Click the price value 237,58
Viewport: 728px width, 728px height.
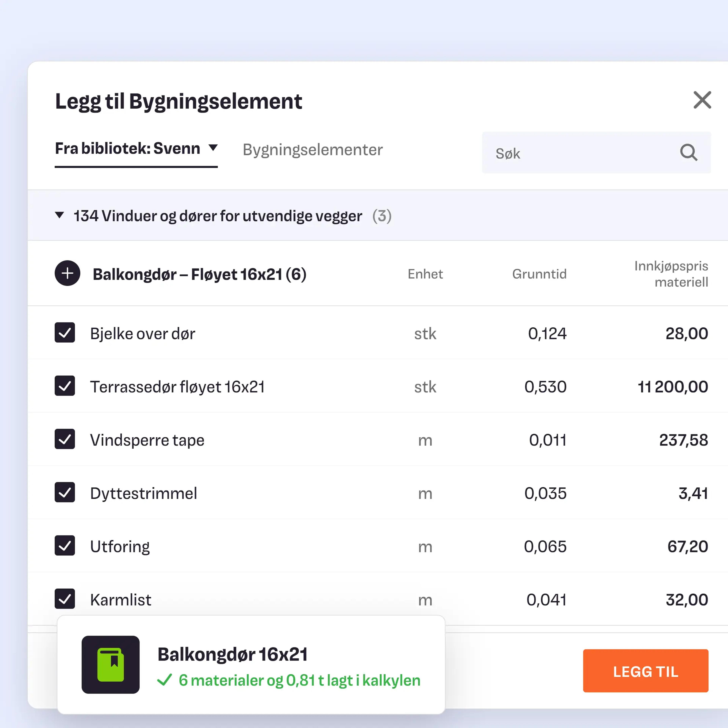683,440
